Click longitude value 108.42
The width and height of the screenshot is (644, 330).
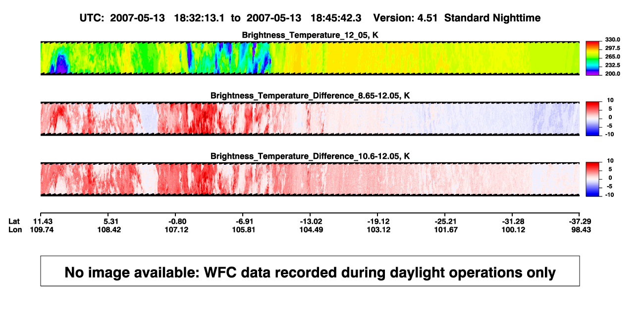[x=109, y=230]
